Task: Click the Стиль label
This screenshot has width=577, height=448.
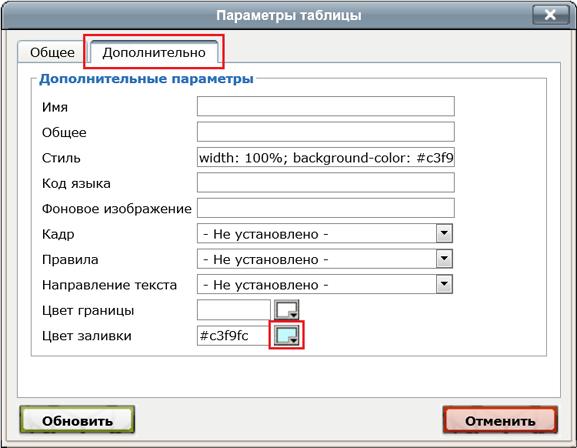Action: [x=61, y=158]
